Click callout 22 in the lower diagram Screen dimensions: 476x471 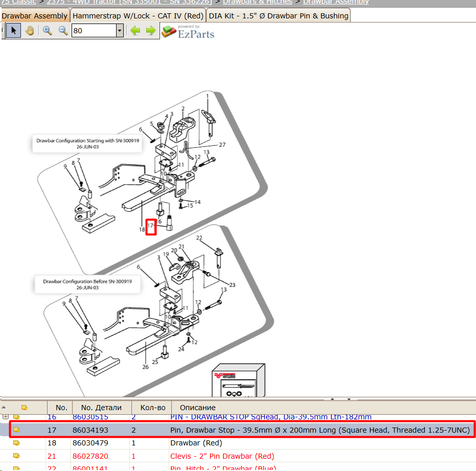[x=199, y=238]
